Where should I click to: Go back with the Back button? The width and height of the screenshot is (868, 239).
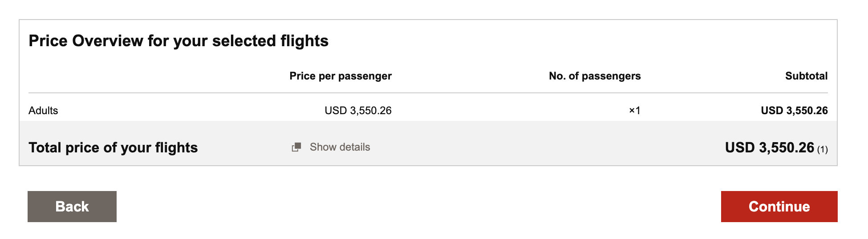tap(72, 207)
